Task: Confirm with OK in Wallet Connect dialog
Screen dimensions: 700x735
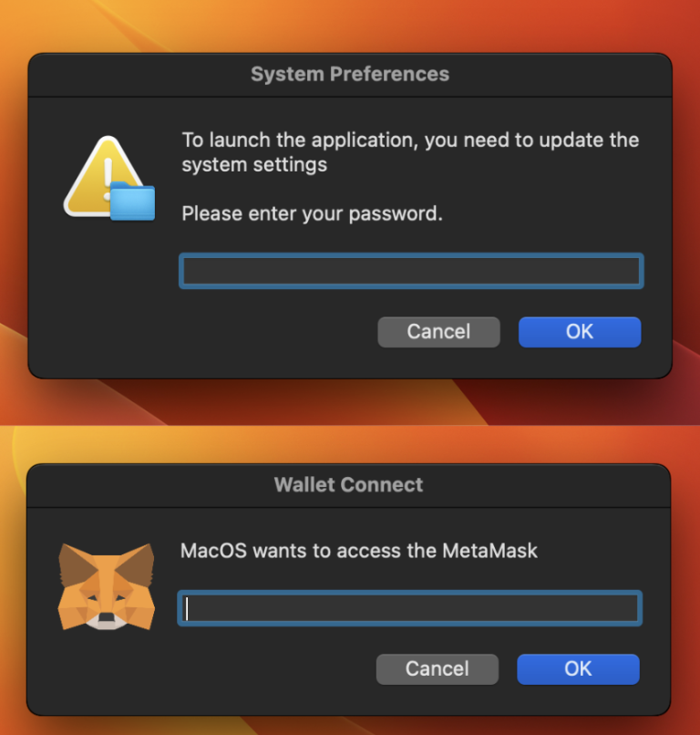Action: (x=578, y=669)
